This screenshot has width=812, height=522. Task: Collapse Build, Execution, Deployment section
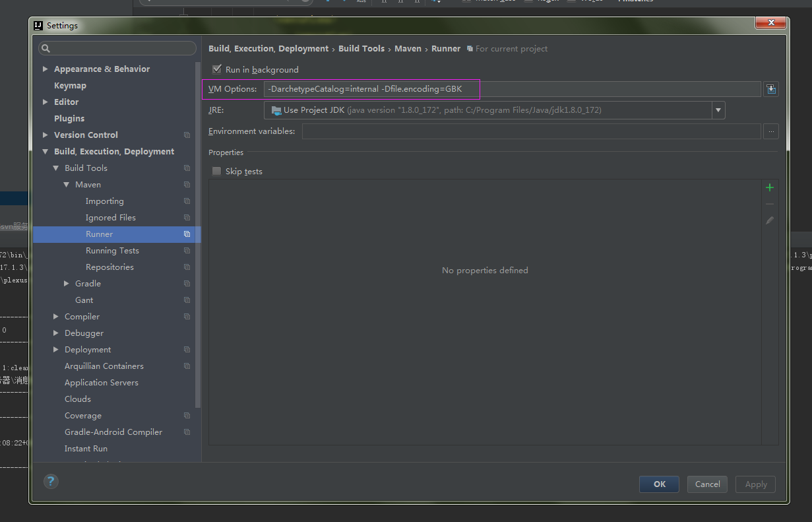point(45,151)
